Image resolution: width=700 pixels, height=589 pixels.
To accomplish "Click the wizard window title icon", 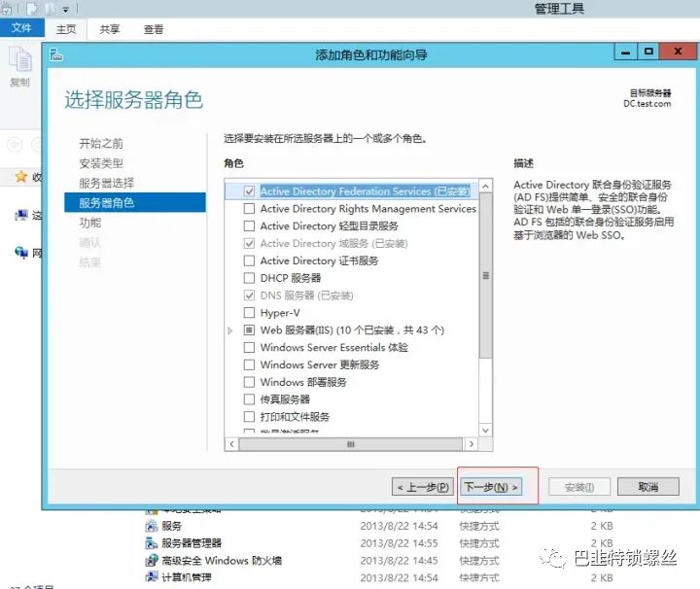I will 56,54.
